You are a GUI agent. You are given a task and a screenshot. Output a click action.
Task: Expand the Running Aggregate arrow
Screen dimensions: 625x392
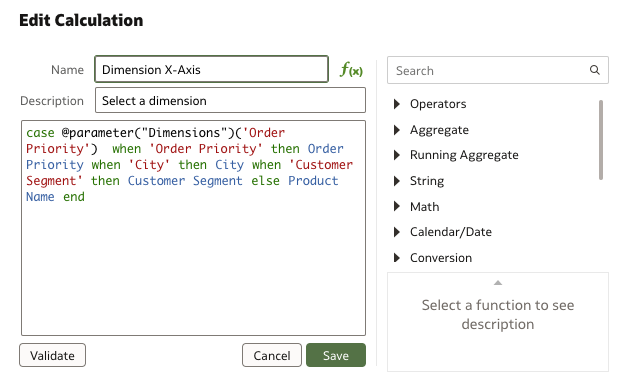(397, 155)
